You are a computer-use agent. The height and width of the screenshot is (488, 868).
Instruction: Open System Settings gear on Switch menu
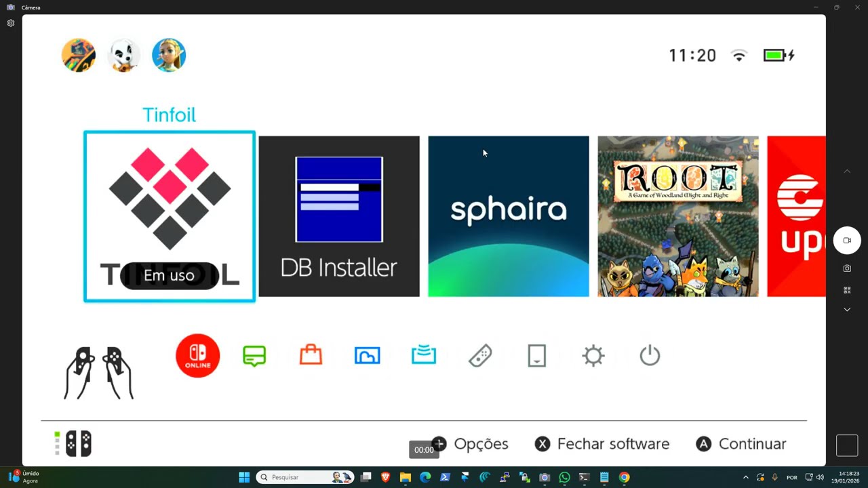pos(593,355)
